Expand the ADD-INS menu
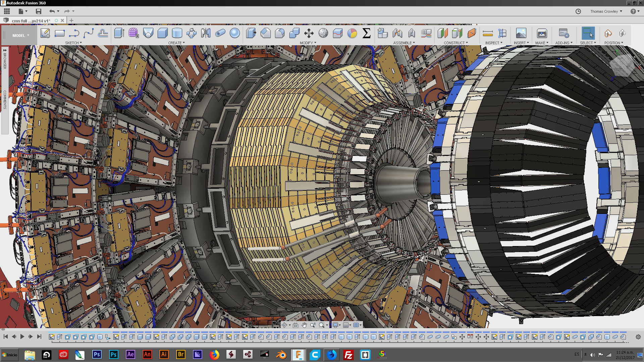Screen dimensions: 644x362 [x=564, y=43]
